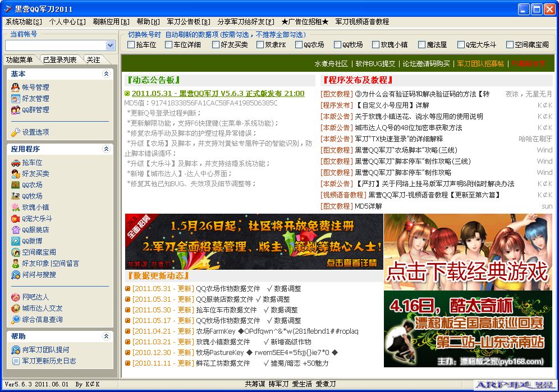The height and width of the screenshot is (392, 559).
Task: Click the 综合信息查询 magnifier icon
Action: coord(15,320)
